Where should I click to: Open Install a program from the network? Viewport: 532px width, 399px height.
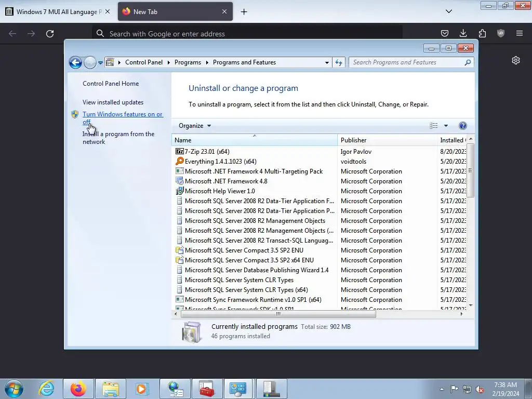click(x=118, y=138)
